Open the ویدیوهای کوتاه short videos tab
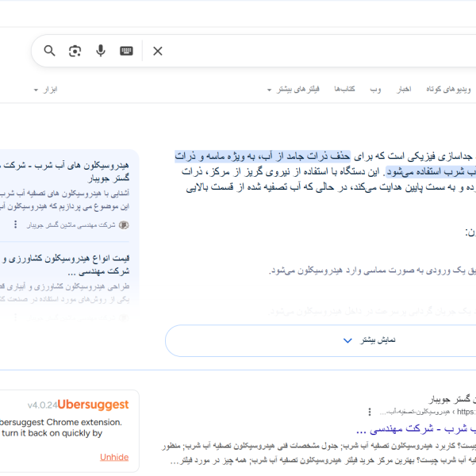This screenshot has width=476, height=476. click(x=451, y=90)
